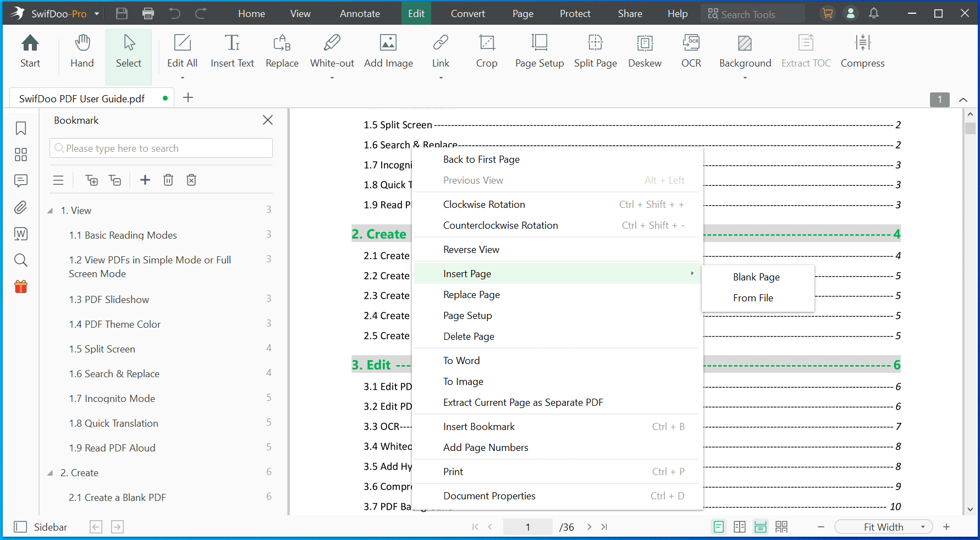The image size is (980, 540).
Task: Open the search magnifier sidebar icon
Action: tap(21, 260)
